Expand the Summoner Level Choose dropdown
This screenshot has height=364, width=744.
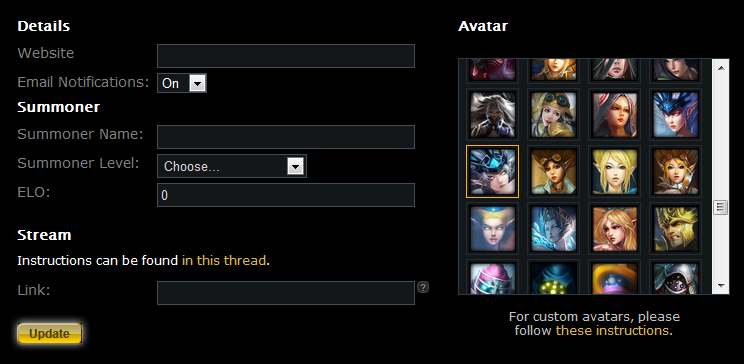(232, 166)
